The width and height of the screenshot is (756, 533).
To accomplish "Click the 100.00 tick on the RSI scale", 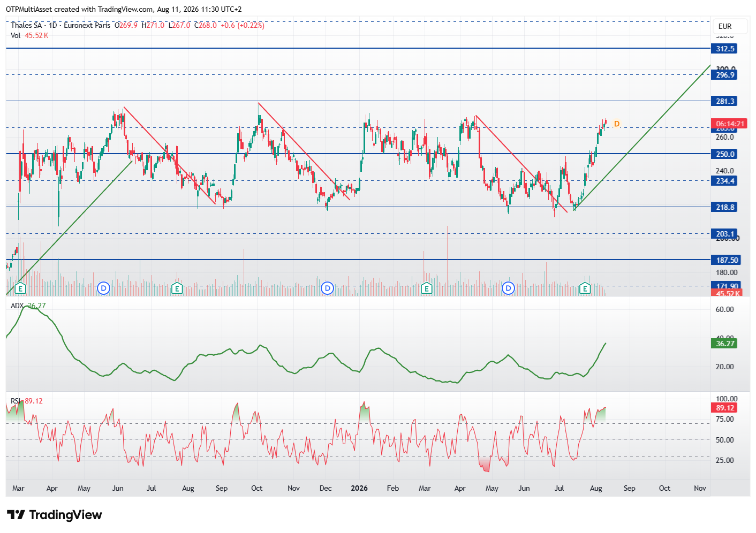I will [727, 399].
